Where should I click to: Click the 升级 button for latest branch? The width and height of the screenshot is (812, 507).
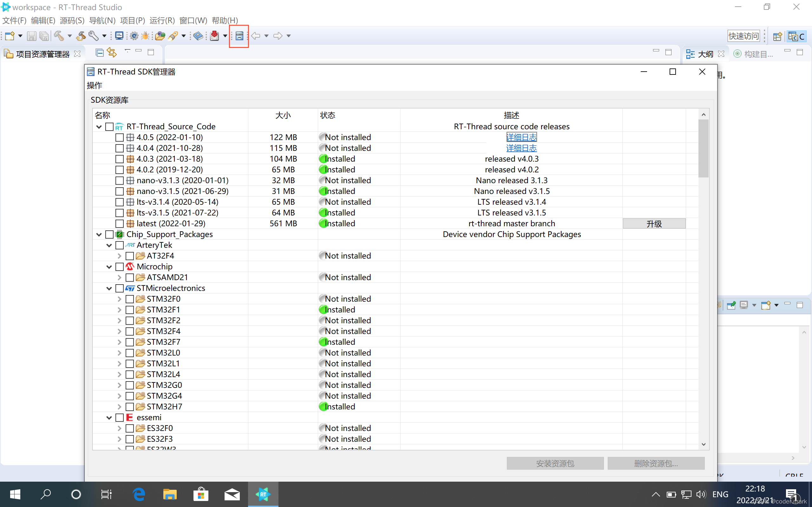tap(654, 224)
